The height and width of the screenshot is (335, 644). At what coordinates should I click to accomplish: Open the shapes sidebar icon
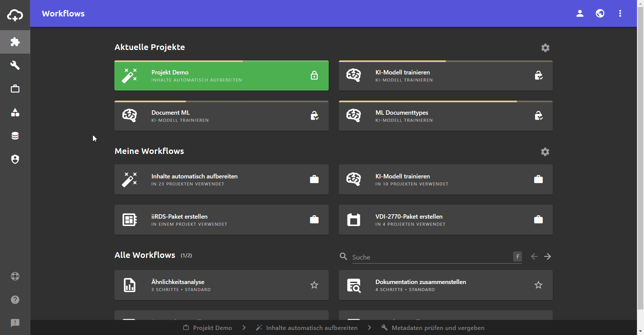(x=15, y=112)
